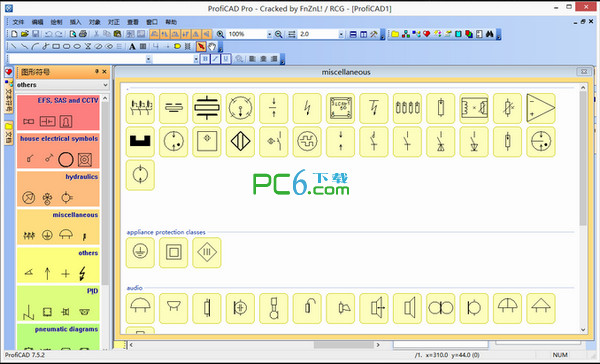The height and width of the screenshot is (364, 600).
Task: Open the 帮助 menu
Action: tap(171, 22)
